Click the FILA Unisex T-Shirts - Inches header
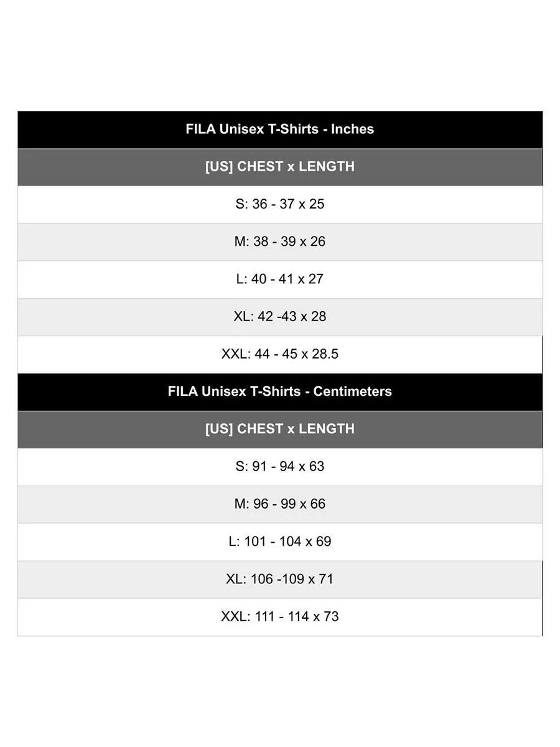 tap(279, 129)
